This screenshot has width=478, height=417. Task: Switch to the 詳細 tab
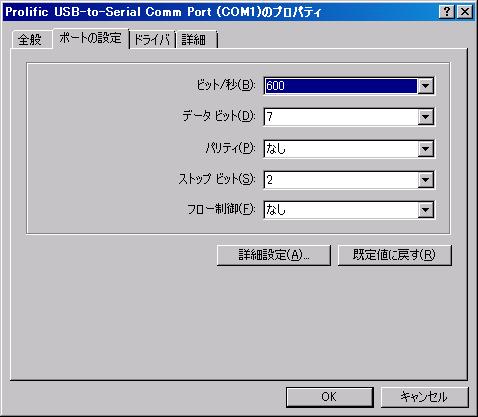(x=196, y=40)
